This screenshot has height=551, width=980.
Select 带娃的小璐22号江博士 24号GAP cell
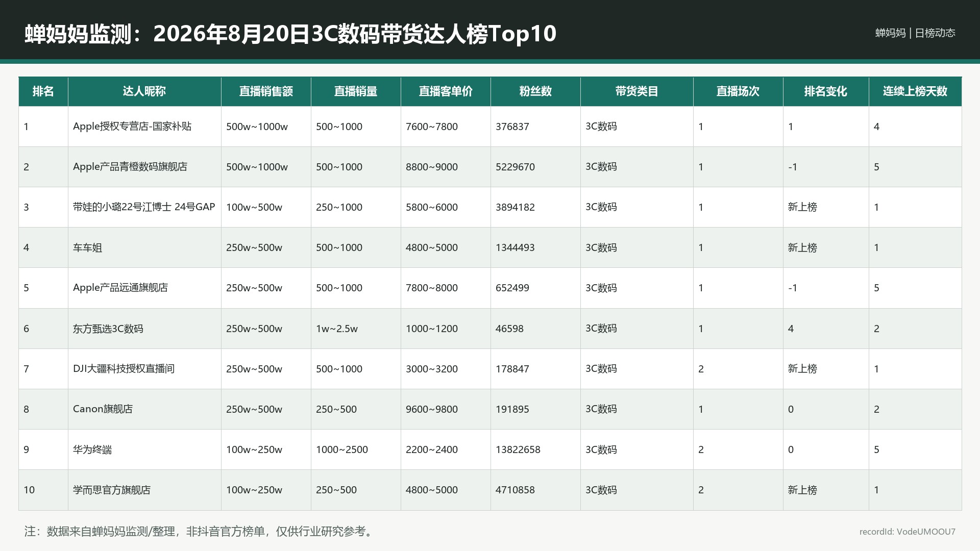[x=144, y=207]
